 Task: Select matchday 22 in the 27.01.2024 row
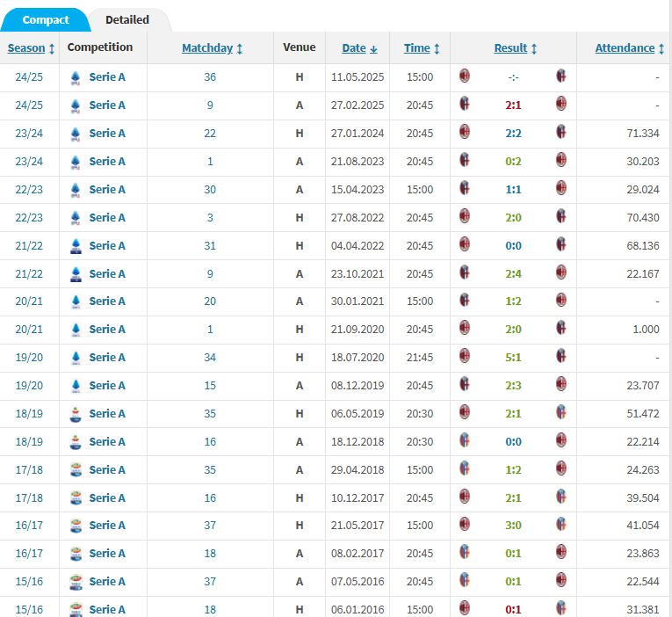(x=210, y=134)
